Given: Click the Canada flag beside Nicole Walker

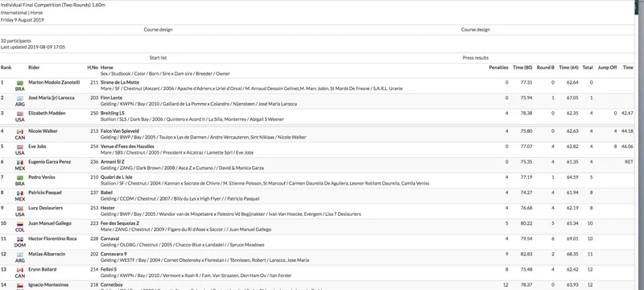Looking at the screenshot, I should point(19,132).
